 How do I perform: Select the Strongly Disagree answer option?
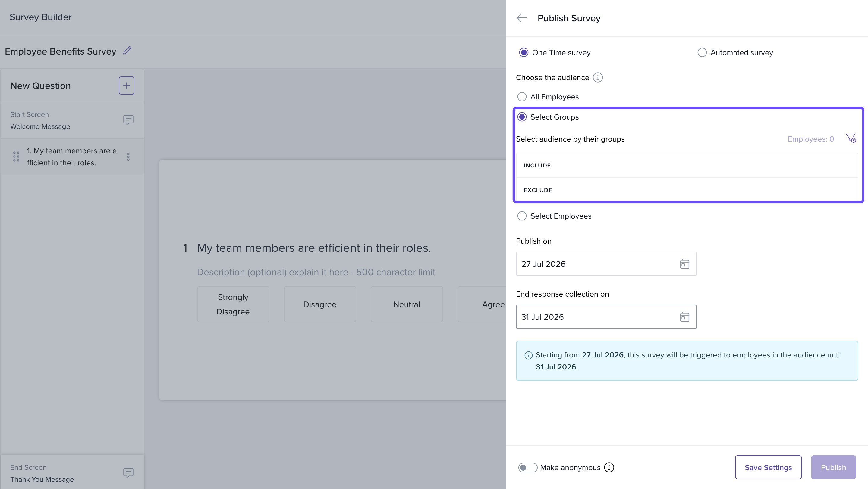233,304
